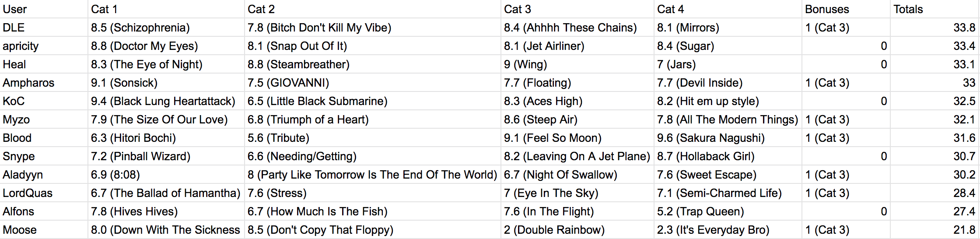The height and width of the screenshot is (239, 980).
Task: Click Myzo's 8.6 (Steep Air) cell
Action: tap(577, 119)
